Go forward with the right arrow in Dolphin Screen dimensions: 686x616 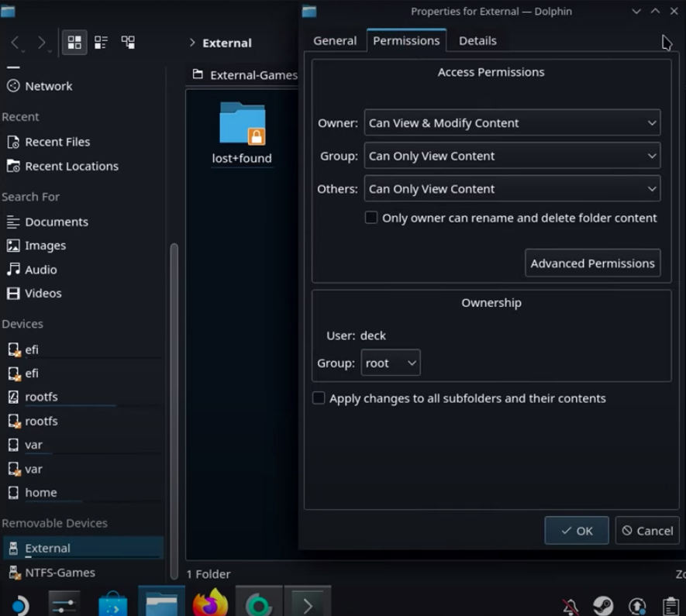pyautogui.click(x=42, y=43)
